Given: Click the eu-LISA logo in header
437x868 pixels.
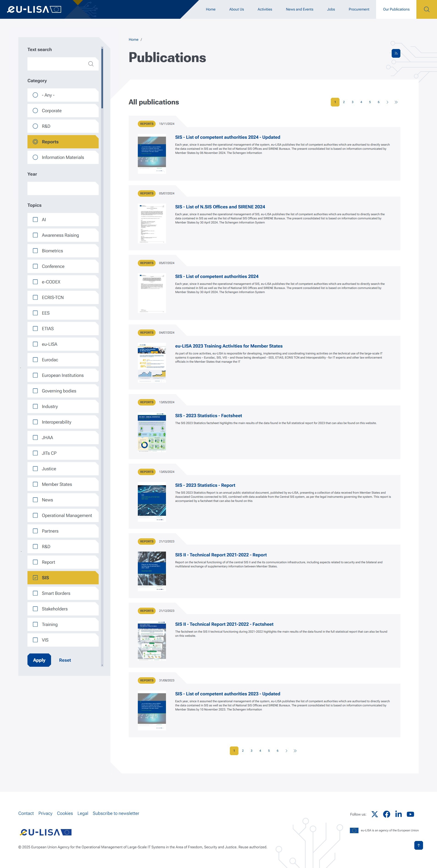Looking at the screenshot, I should [34, 9].
